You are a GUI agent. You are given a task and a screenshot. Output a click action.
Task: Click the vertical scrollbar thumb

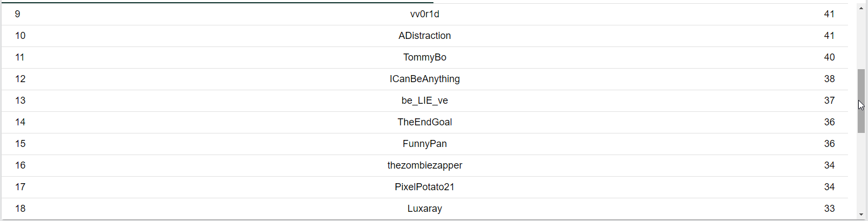click(x=861, y=101)
